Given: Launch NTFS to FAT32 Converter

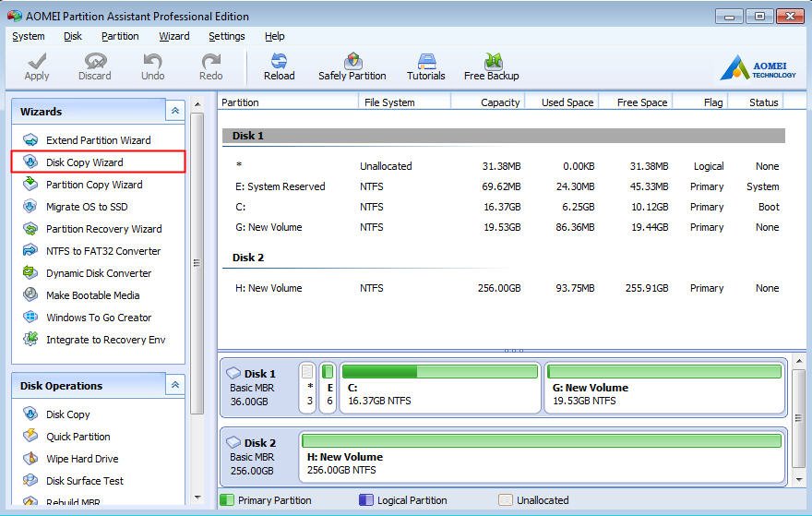Looking at the screenshot, I should [x=103, y=251].
